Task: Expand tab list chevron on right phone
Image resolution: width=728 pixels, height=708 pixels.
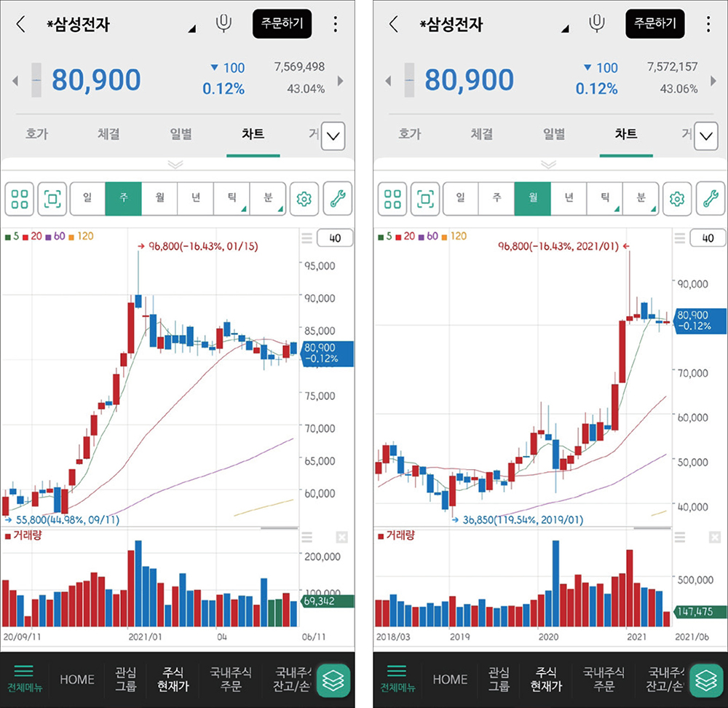Action: coord(705,136)
